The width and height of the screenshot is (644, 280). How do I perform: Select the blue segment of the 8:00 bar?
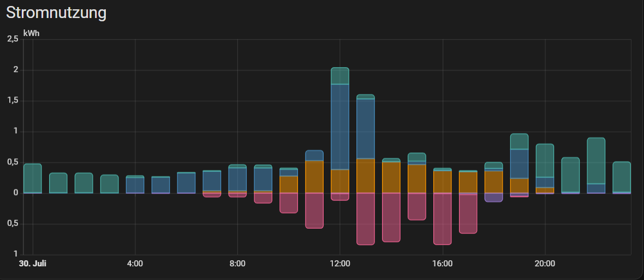(x=237, y=180)
